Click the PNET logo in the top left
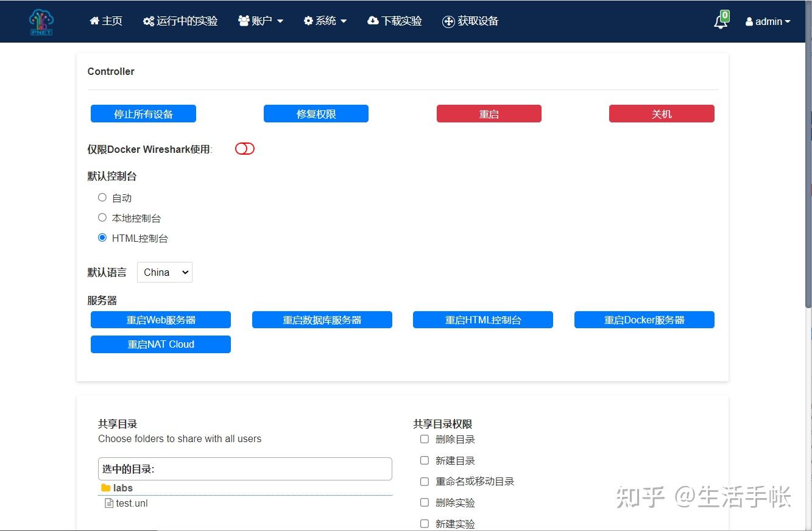This screenshot has width=812, height=531. pos(40,21)
